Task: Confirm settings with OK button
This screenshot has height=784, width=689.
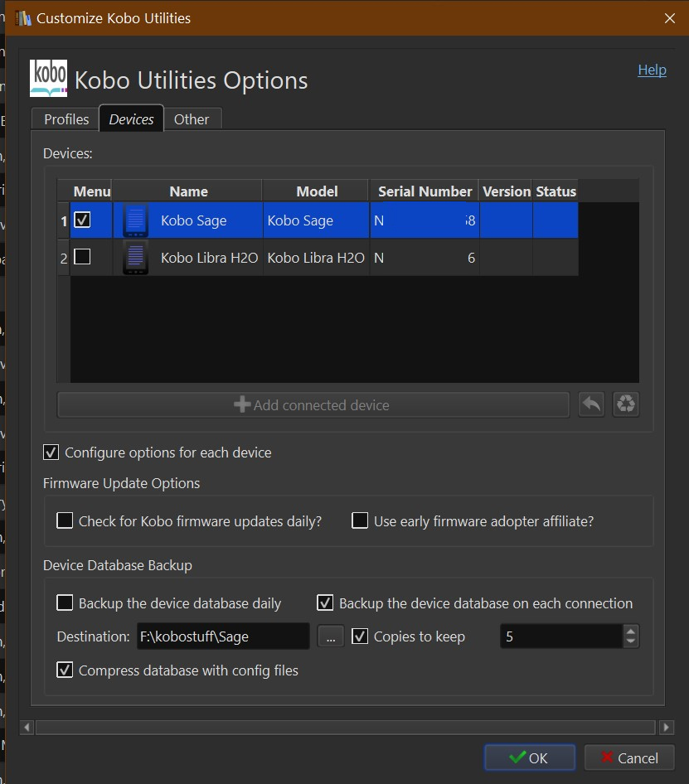Action: tap(530, 757)
